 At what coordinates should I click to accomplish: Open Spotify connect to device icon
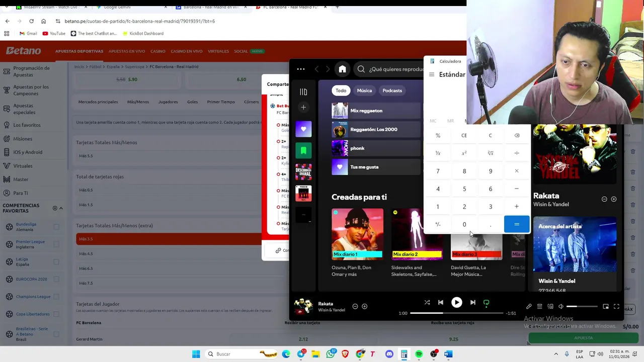point(550,307)
